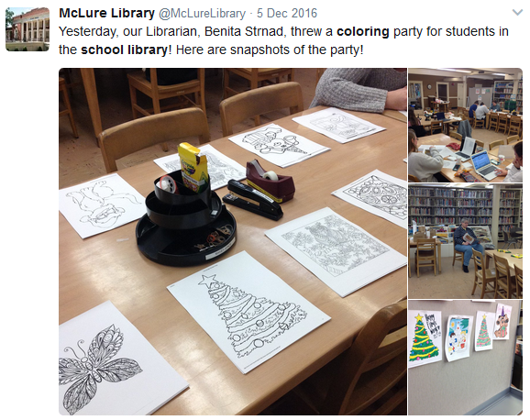Screen dimensions: 530x420
Task: Click the bold school library text
Action: [x=124, y=50]
